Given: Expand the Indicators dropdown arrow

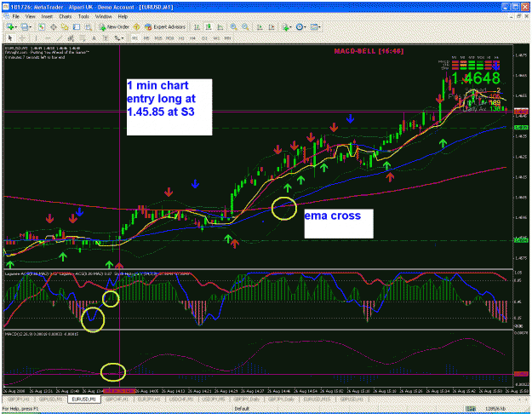Looking at the screenshot, I should (x=291, y=27).
